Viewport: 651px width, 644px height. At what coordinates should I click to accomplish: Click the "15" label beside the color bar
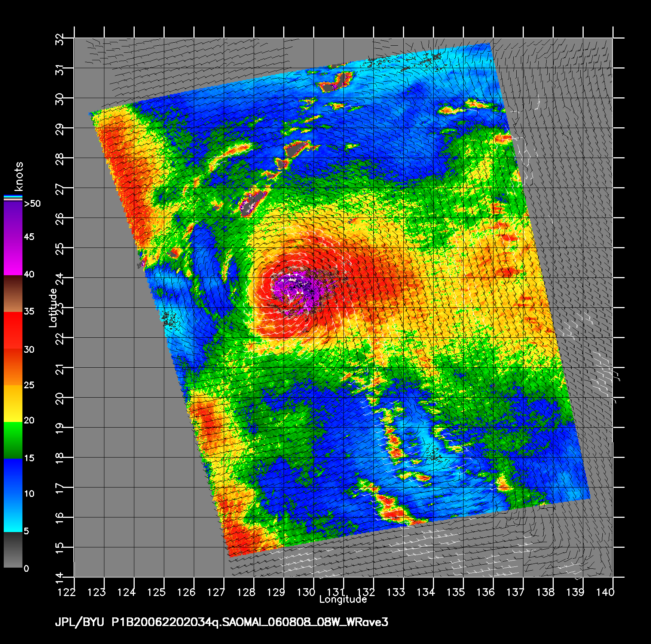click(29, 458)
